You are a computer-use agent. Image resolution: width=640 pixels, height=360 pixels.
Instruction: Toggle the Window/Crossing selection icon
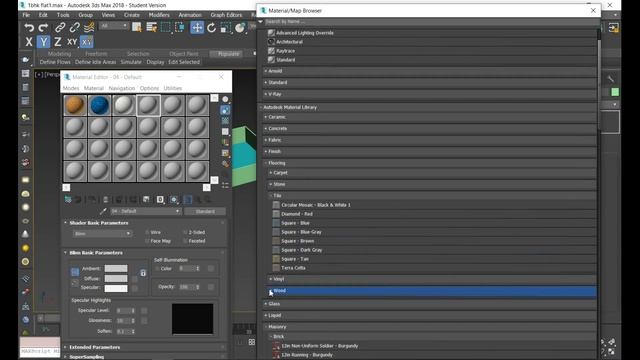[x=180, y=27]
